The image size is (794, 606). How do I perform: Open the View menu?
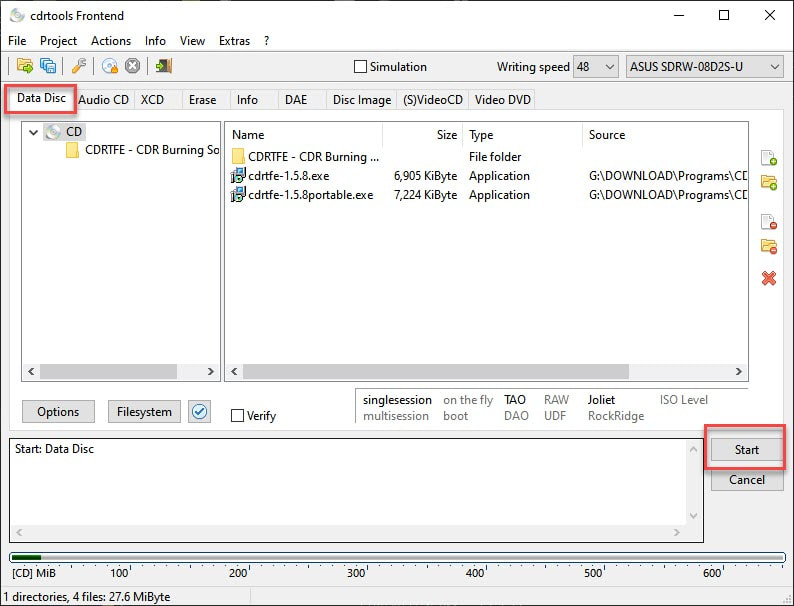coord(192,41)
